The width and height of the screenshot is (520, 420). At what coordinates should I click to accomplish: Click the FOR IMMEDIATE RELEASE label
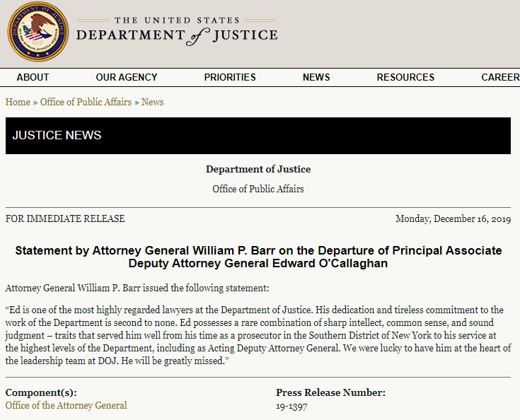pyautogui.click(x=65, y=218)
